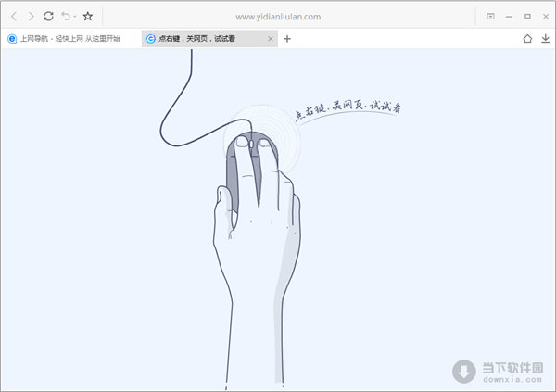Reload the page with refresh icon
556x392 pixels.
coord(48,17)
